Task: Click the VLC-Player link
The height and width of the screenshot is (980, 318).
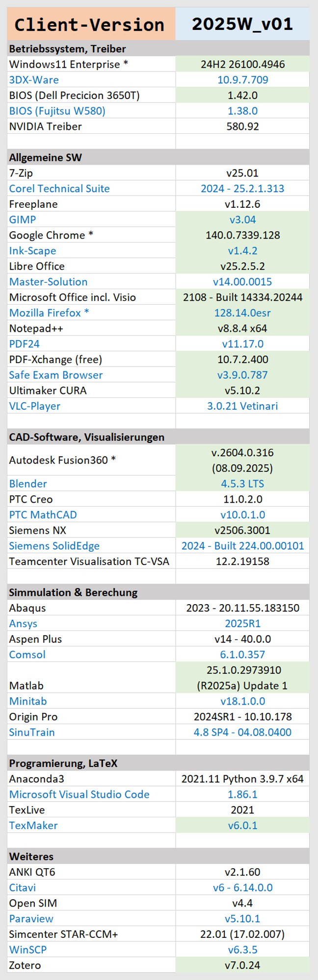Action: [35, 406]
